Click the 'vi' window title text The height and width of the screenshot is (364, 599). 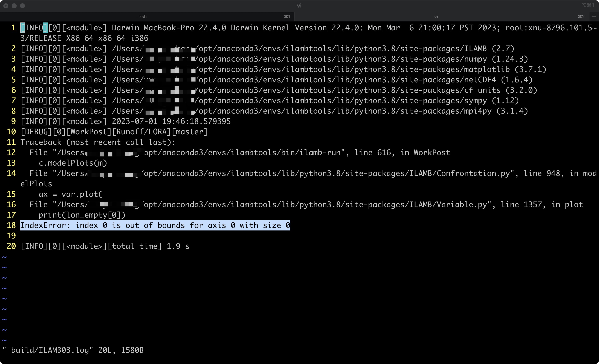pos(299,6)
